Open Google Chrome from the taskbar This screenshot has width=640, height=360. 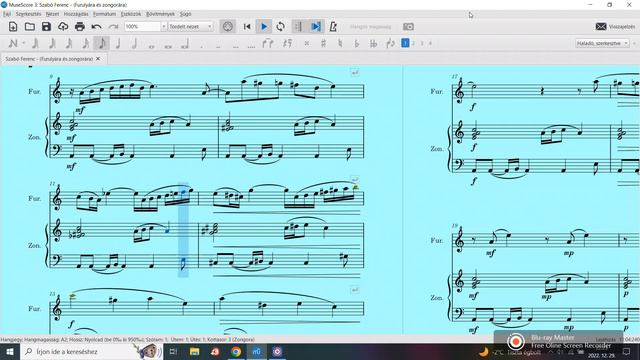coord(236,351)
